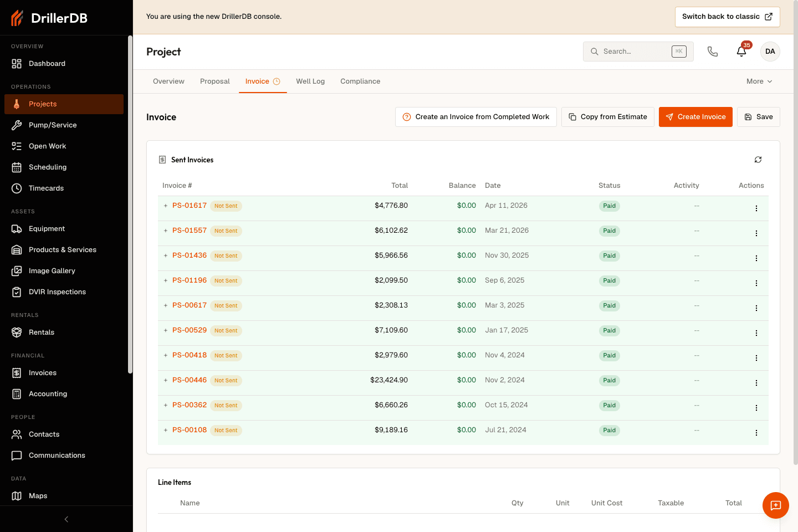Click the Balance column header
Image resolution: width=798 pixels, height=532 pixels.
click(462, 186)
